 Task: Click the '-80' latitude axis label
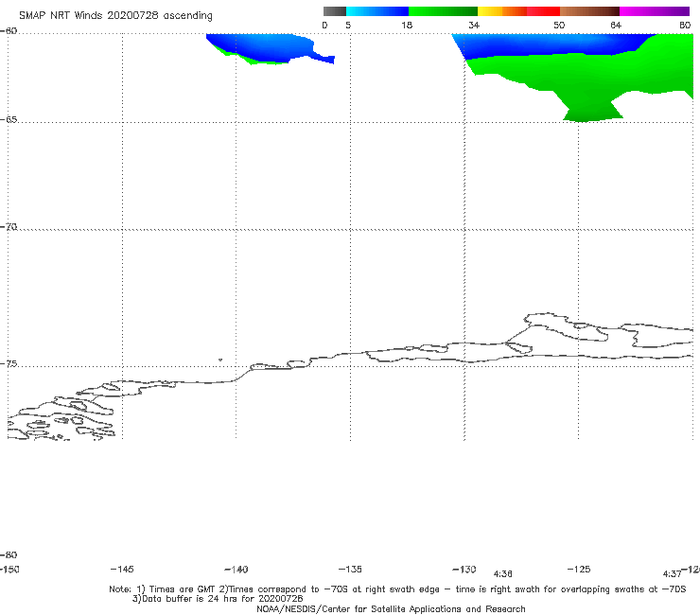pos(9,554)
